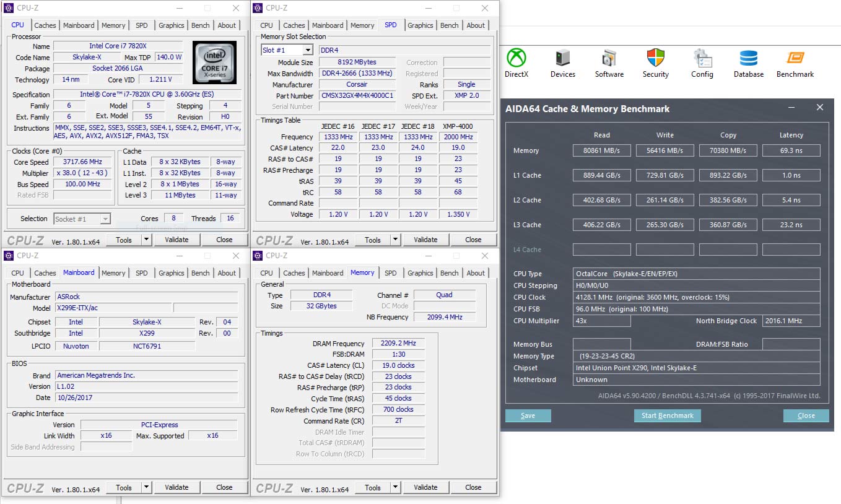Click the CPU-Z title icon of the Mainboard-tab window

point(9,256)
